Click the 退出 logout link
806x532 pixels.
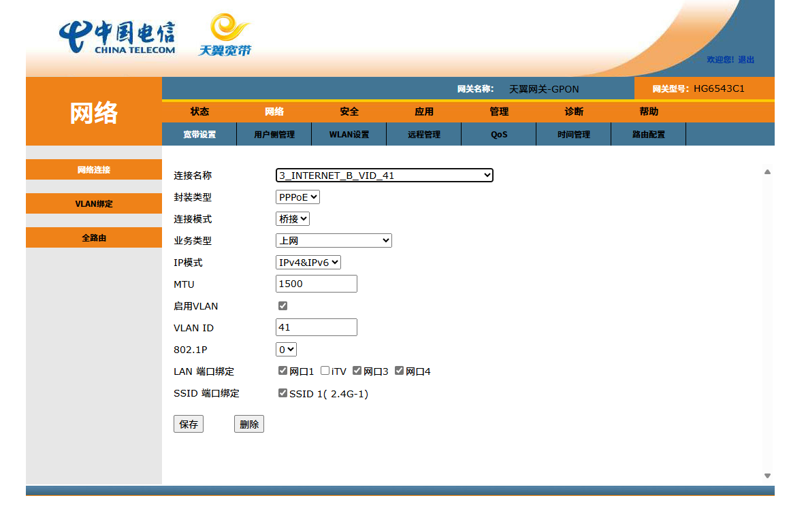pyautogui.click(x=746, y=60)
